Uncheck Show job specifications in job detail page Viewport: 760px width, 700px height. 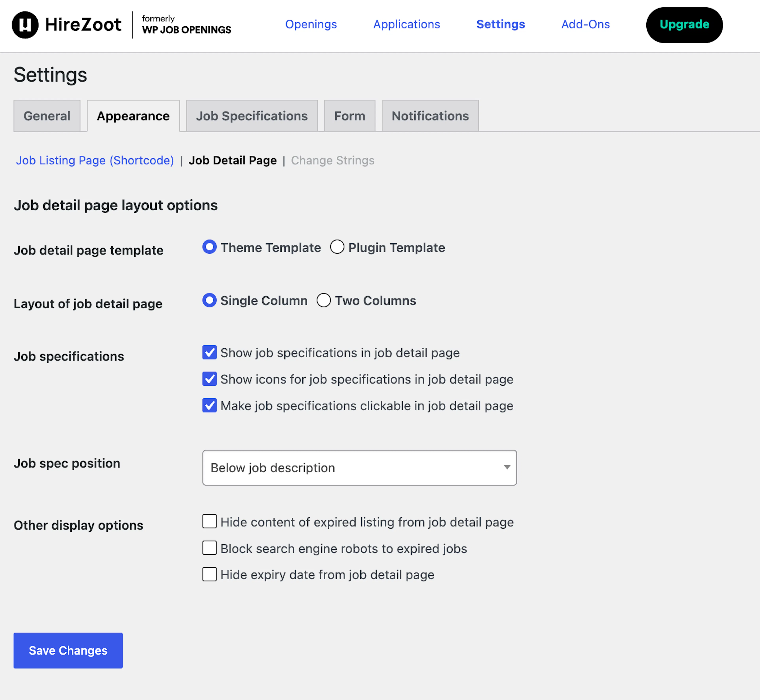[209, 352]
